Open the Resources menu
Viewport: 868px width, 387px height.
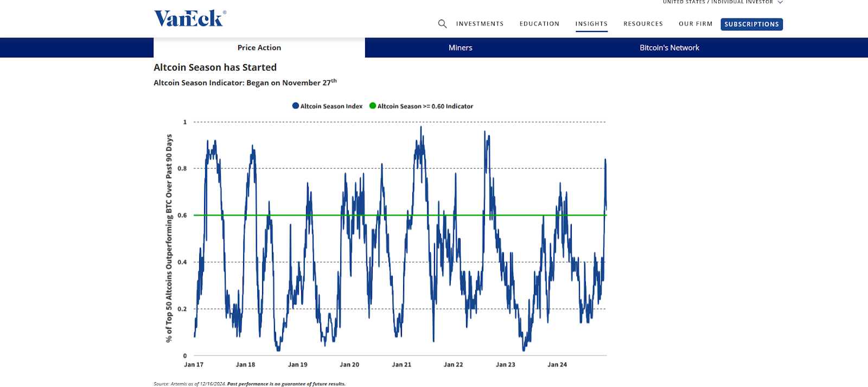point(643,24)
